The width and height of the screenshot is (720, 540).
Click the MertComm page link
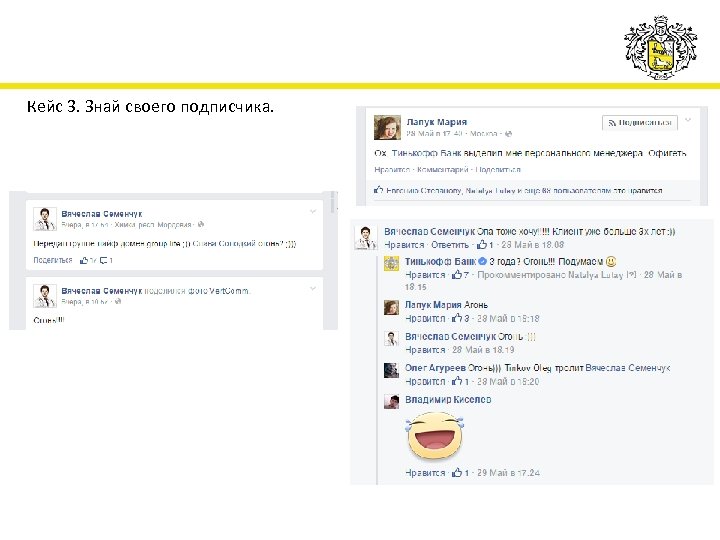pyautogui.click(x=229, y=291)
